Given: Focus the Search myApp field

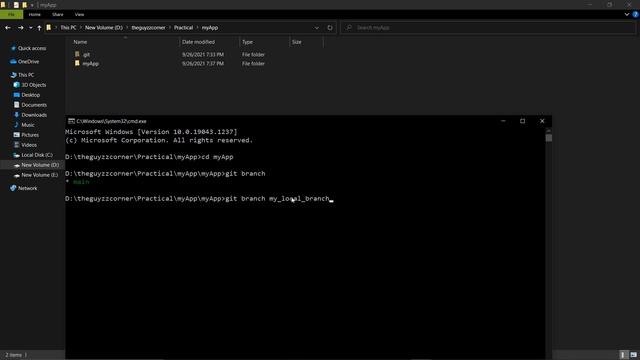Looking at the screenshot, I should coord(488,28).
